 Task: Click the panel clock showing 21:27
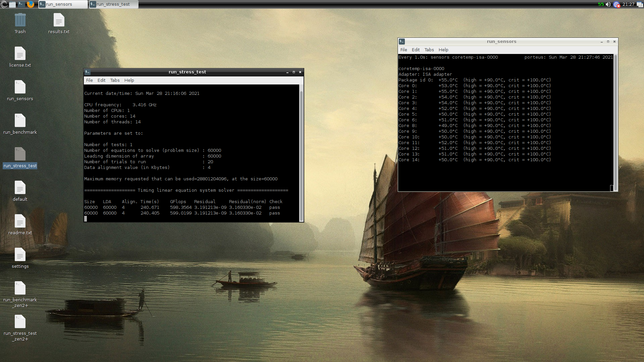(628, 4)
